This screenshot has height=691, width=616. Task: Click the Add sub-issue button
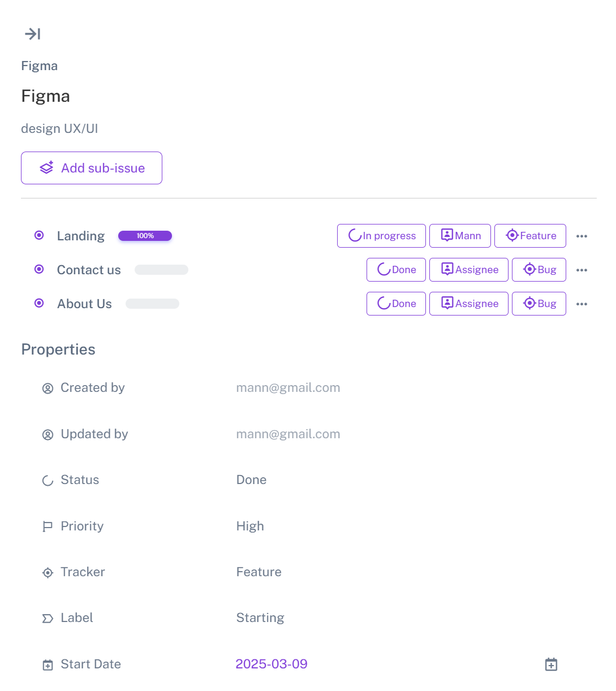point(92,168)
